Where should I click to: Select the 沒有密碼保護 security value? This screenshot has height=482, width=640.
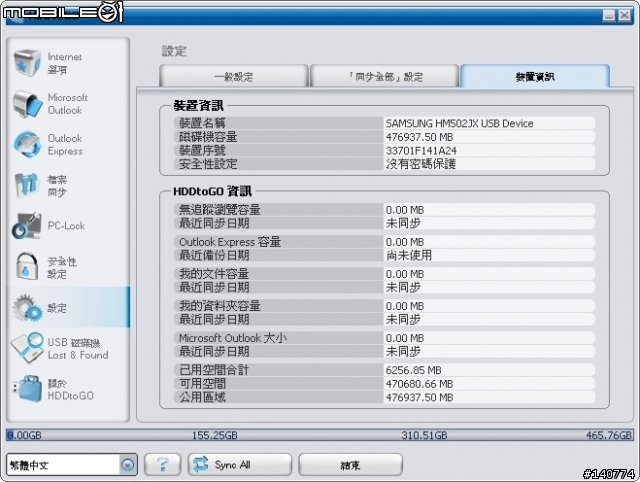tap(421, 164)
